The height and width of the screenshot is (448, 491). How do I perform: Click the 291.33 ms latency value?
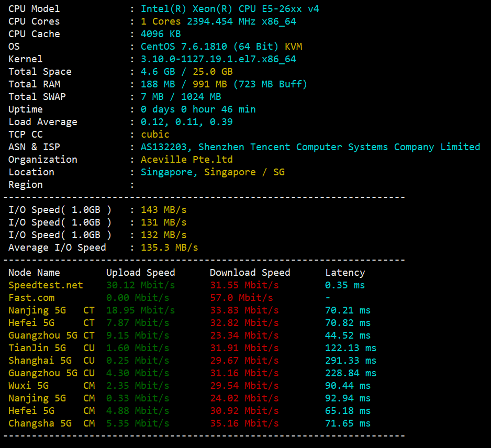point(350,361)
